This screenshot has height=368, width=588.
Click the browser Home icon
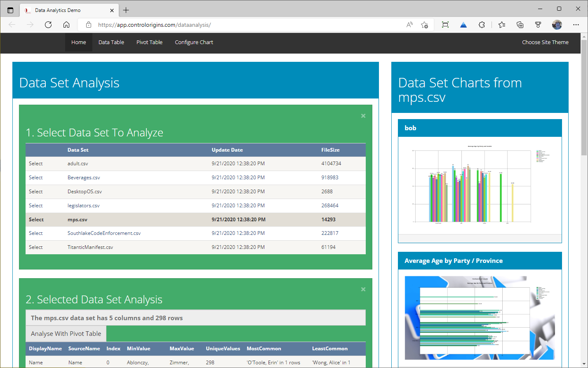(x=66, y=25)
